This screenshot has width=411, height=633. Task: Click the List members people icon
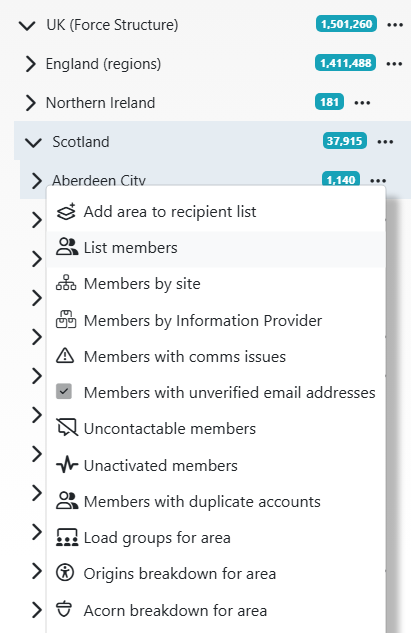[x=67, y=247]
